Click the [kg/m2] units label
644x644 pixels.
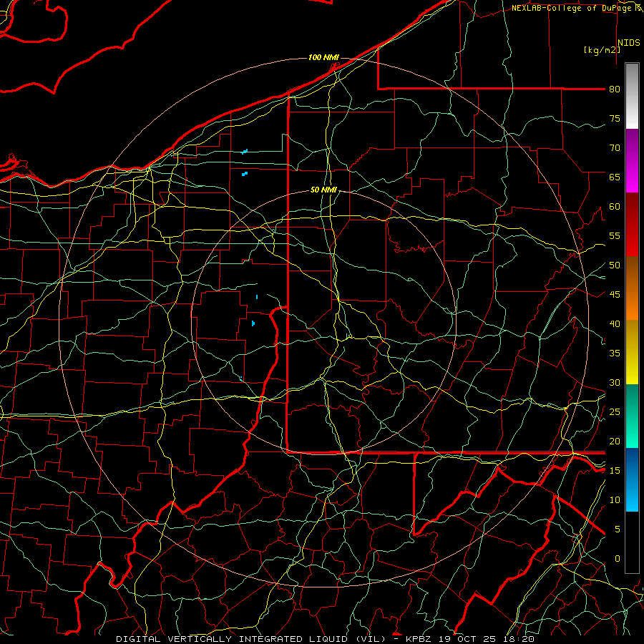(602, 50)
